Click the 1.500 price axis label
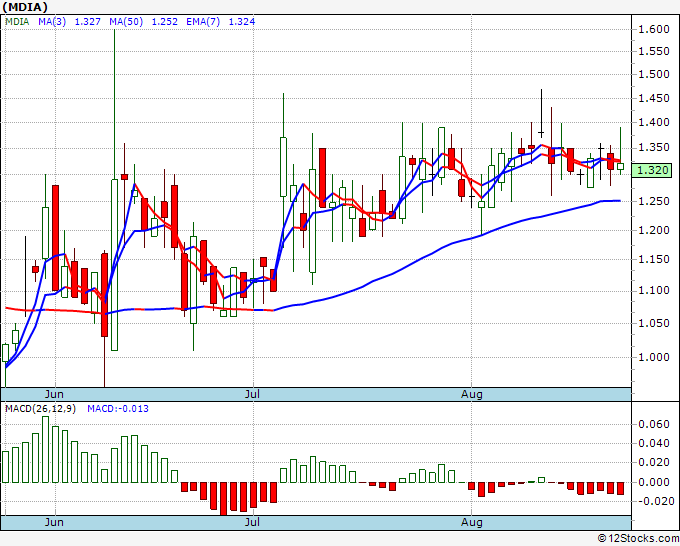This screenshot has width=680, height=546. 654,74
